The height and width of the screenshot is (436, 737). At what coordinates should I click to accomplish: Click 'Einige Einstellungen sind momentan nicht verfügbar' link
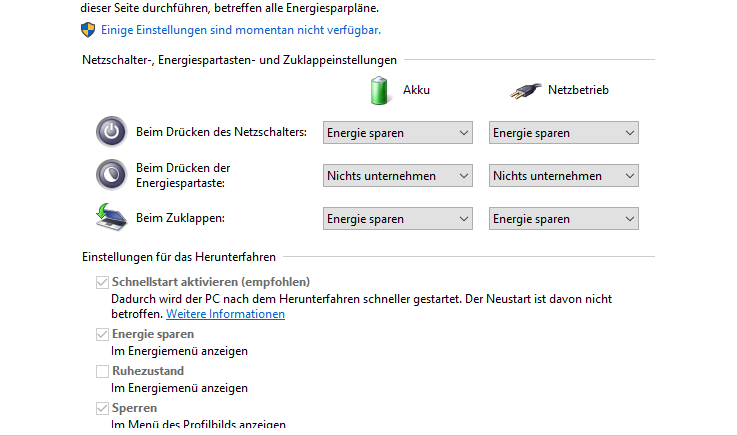[x=241, y=31]
